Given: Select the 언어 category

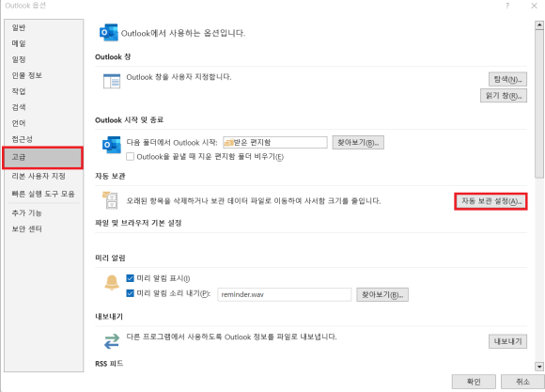Looking at the screenshot, I should (43, 123).
